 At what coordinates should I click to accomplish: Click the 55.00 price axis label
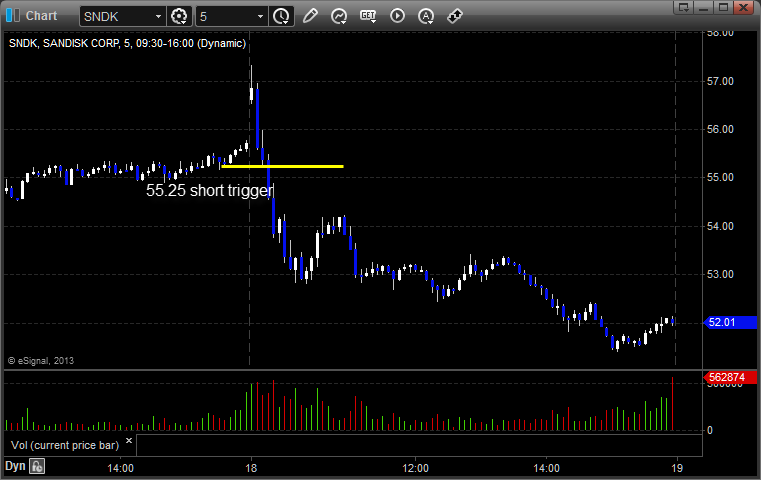720,177
